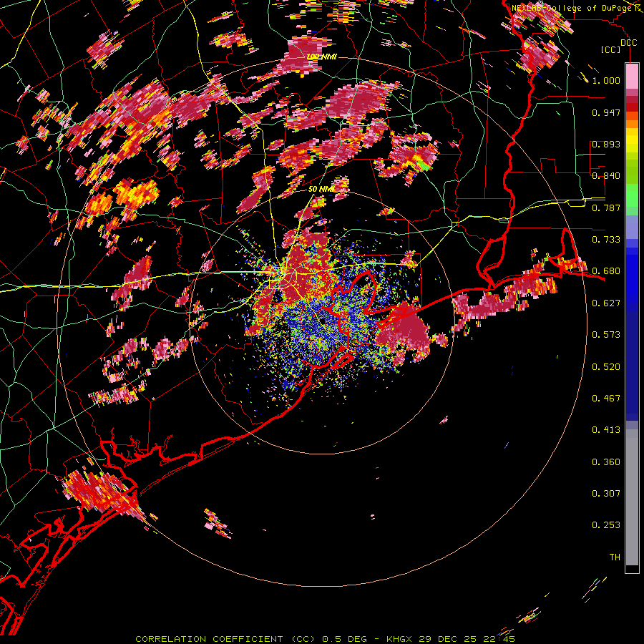The height and width of the screenshot is (644, 644).
Task: Click the 0.840 color scale label
Action: coord(606,175)
